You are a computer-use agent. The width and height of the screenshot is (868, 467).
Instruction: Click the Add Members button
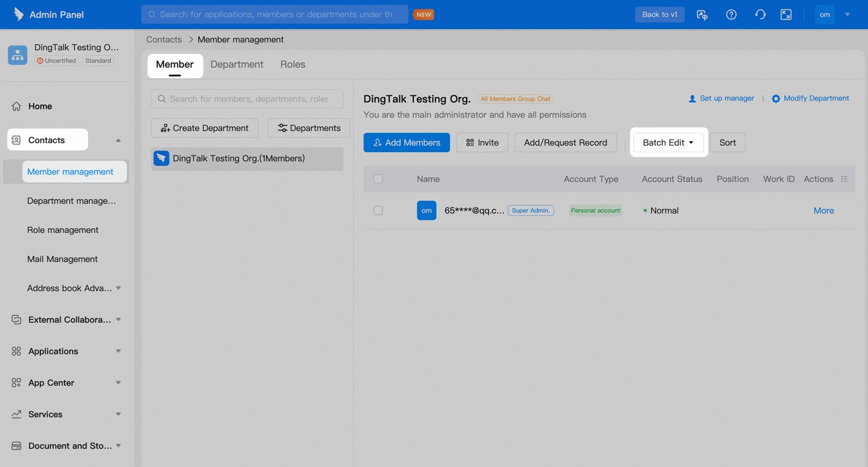tap(407, 143)
